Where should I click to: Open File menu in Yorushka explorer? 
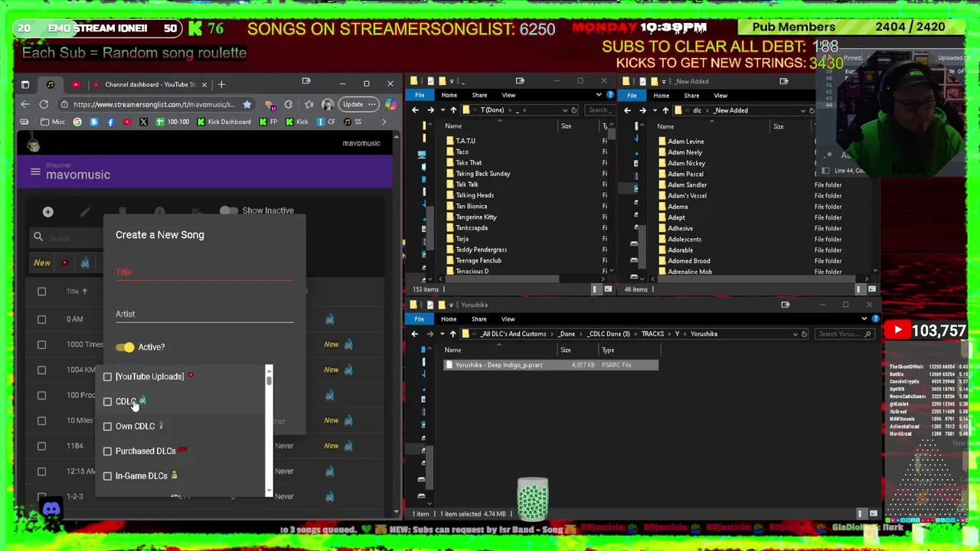(420, 319)
